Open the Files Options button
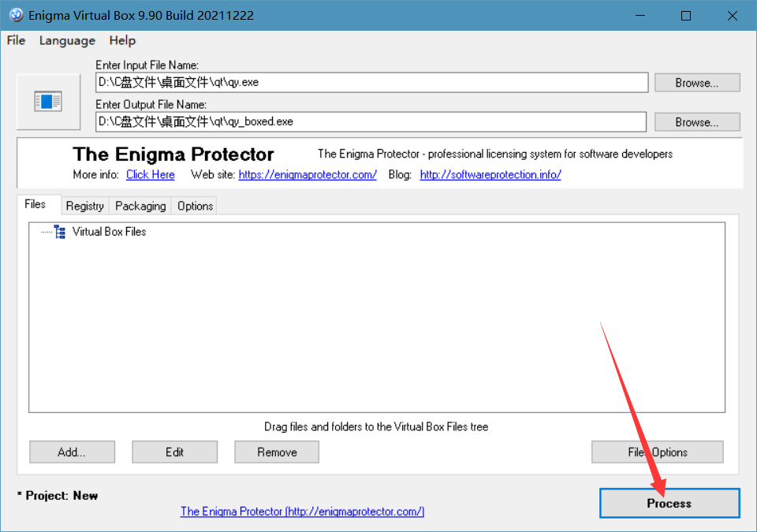This screenshot has height=532, width=757. pyautogui.click(x=658, y=452)
